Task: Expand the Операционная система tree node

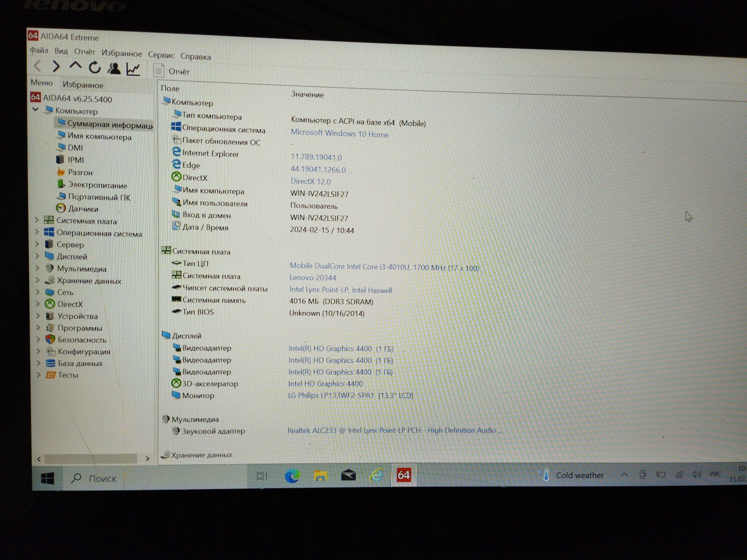Action: (x=37, y=232)
